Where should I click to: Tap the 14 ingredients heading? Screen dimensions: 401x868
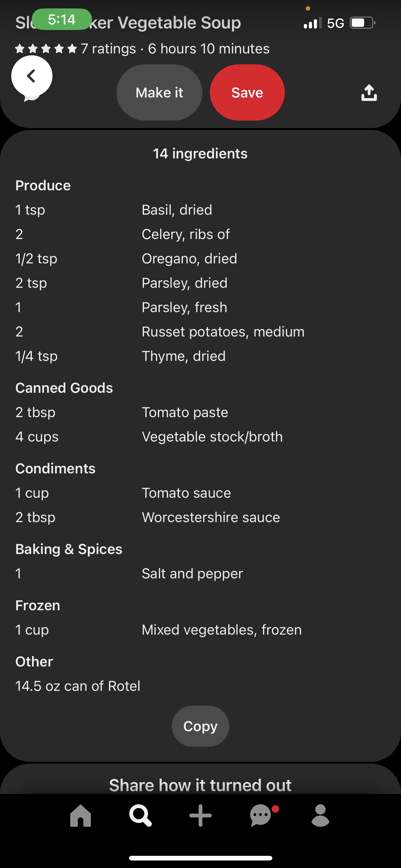click(x=200, y=154)
